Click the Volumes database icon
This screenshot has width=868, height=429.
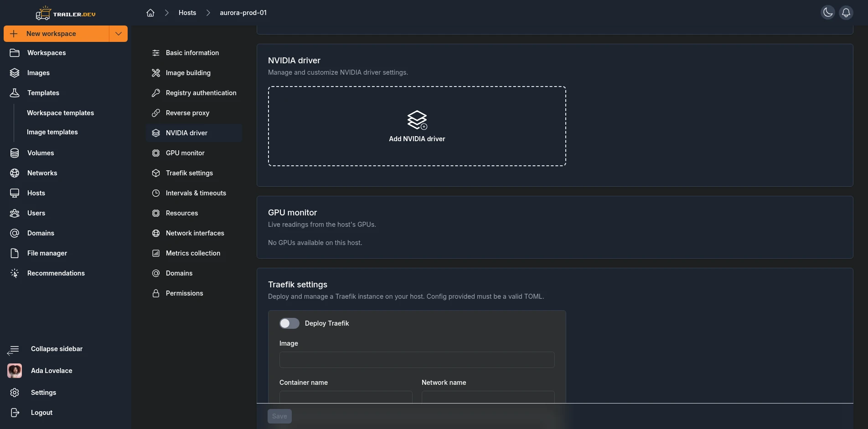[x=15, y=153]
